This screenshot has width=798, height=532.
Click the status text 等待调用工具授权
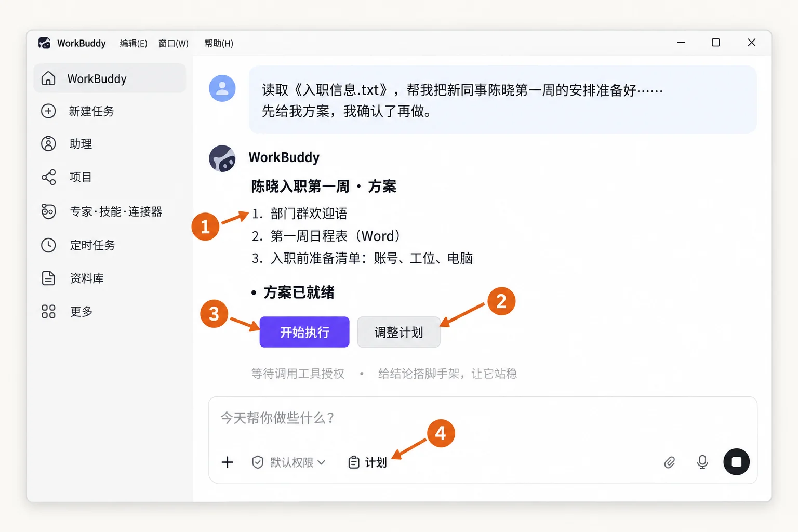click(298, 374)
